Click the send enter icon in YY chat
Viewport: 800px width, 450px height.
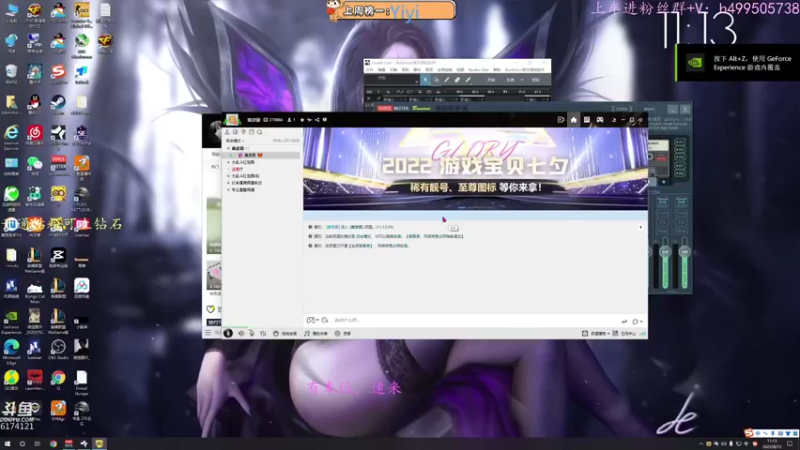pyautogui.click(x=624, y=321)
